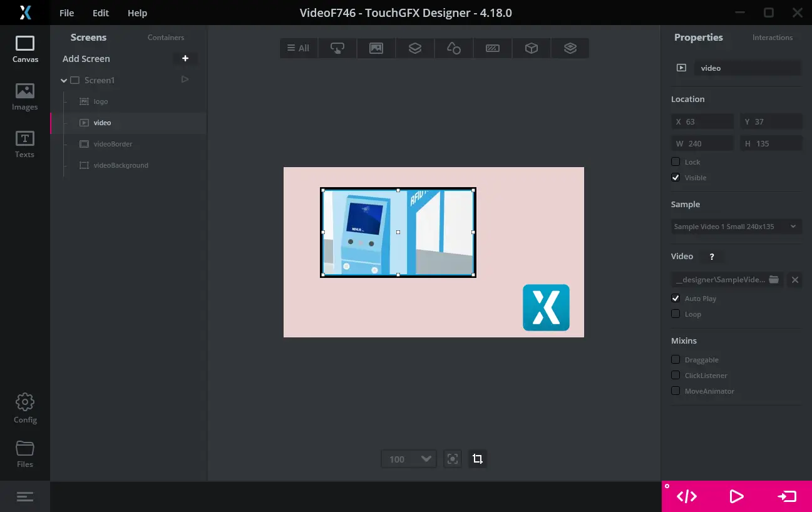The image size is (812, 512).
Task: Click the Add Screen plus button
Action: pos(185,58)
